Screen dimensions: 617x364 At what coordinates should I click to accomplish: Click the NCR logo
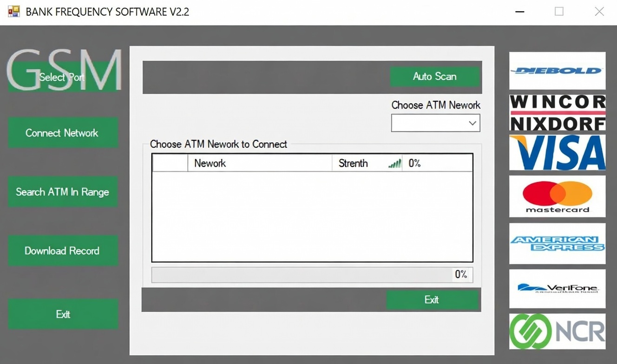pos(557,331)
